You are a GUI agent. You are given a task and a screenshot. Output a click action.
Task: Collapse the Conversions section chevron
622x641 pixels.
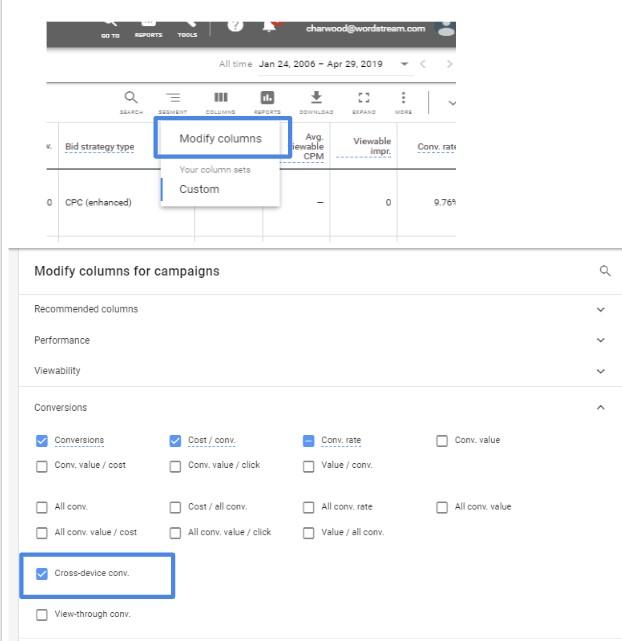tap(600, 407)
